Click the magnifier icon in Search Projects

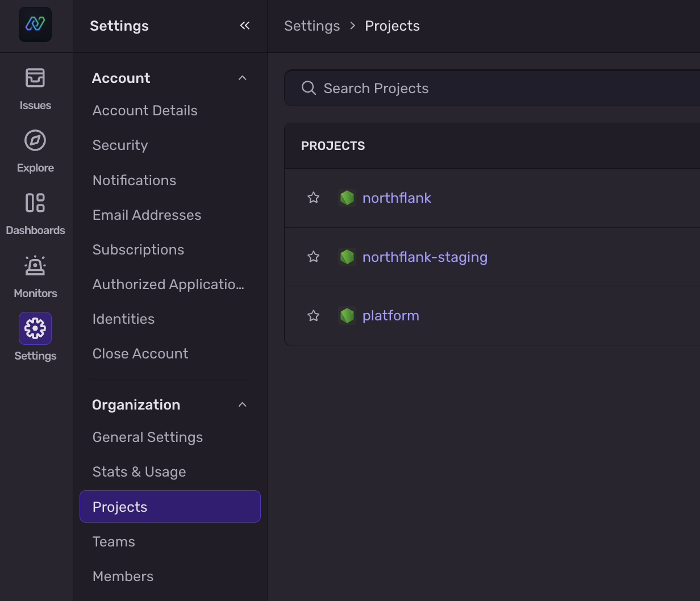click(x=309, y=88)
